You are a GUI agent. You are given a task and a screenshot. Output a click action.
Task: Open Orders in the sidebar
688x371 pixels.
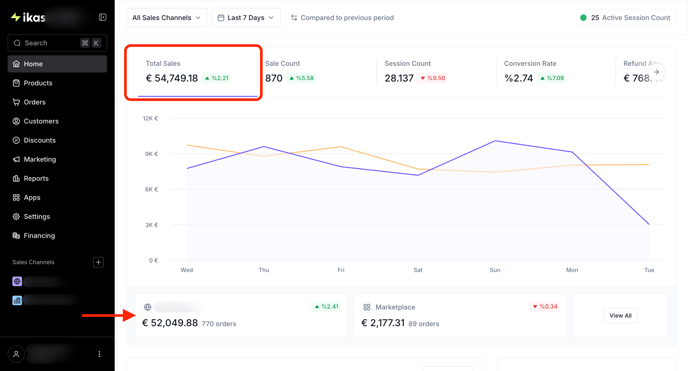[57, 102]
